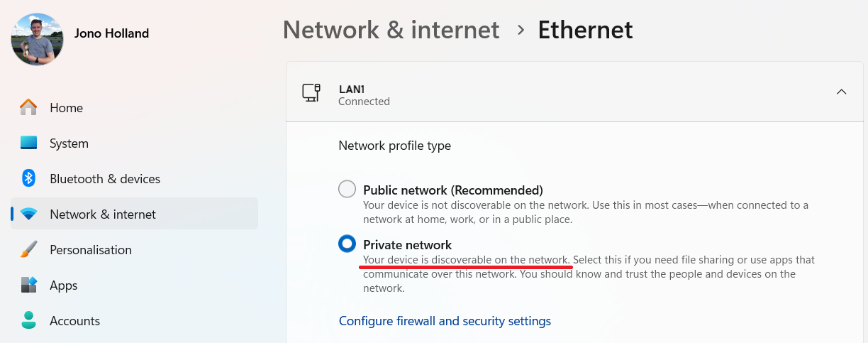
Task: Select the Private network radio button
Action: (x=347, y=244)
